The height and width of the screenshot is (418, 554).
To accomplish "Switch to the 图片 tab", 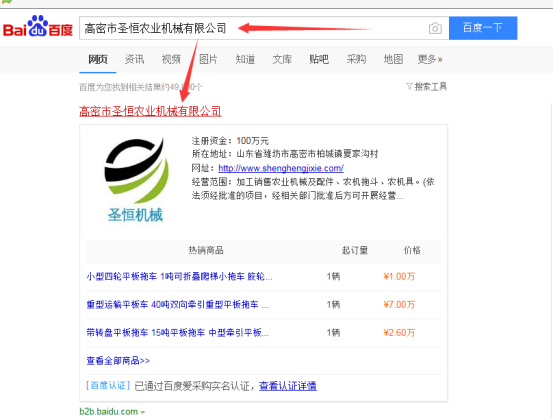I will pos(208,59).
